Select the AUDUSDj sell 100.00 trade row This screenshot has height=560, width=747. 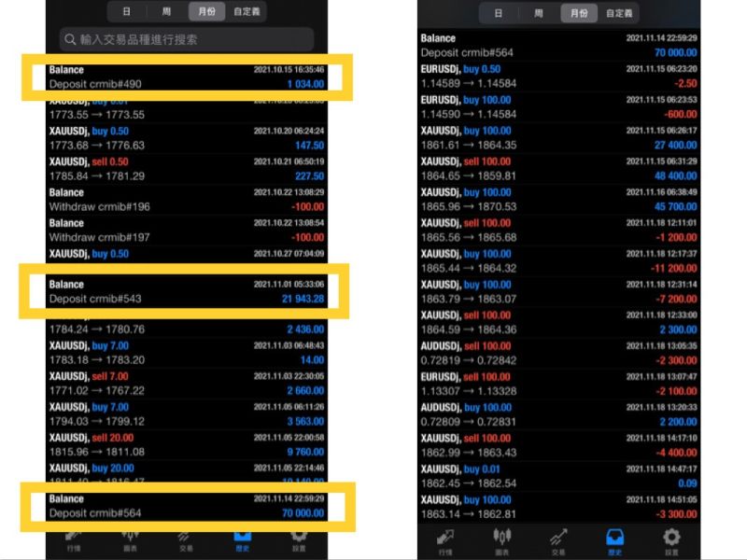[x=558, y=354]
